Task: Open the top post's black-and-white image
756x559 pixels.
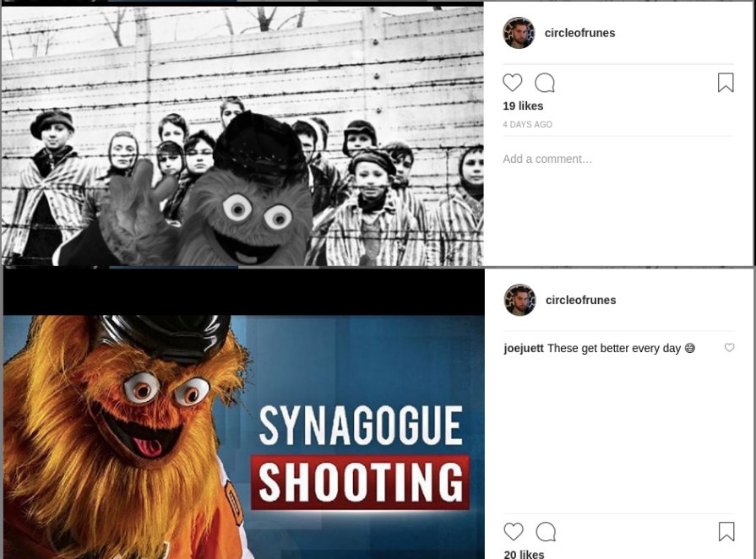Action: (x=242, y=136)
